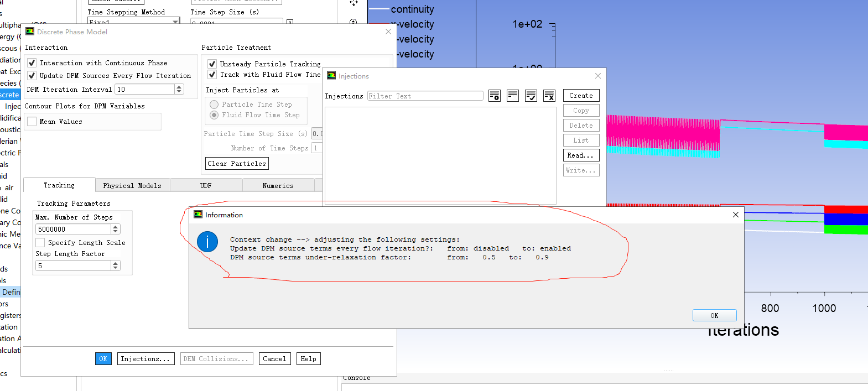Increase Max. Number of Steps with up arrow
868x391 pixels.
(115, 227)
